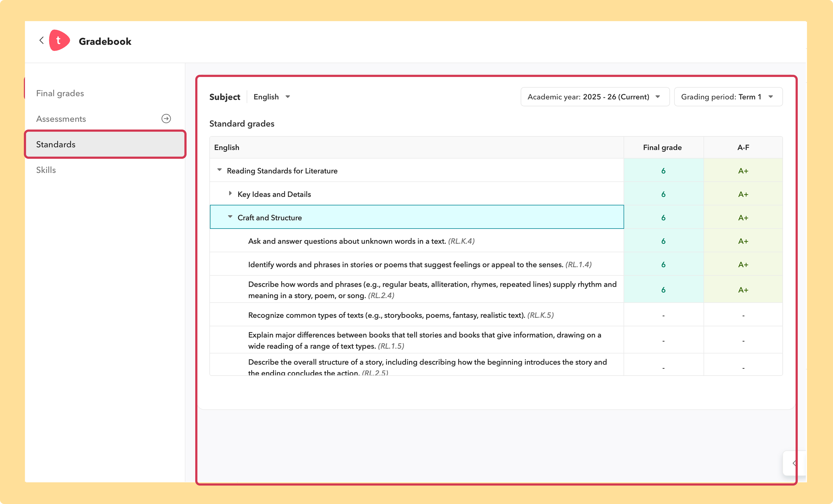Click the A-F column header
The image size is (833, 504).
tap(743, 148)
